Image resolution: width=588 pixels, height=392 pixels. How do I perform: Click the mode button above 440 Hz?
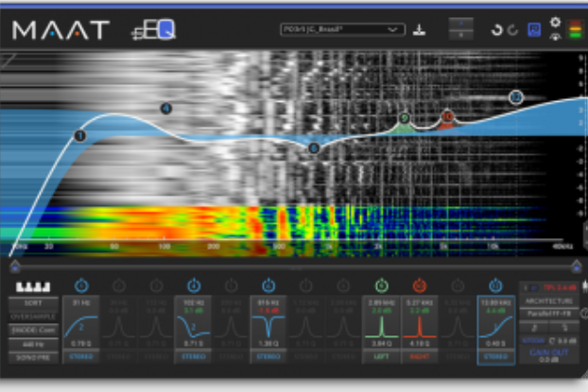pyautogui.click(x=33, y=331)
